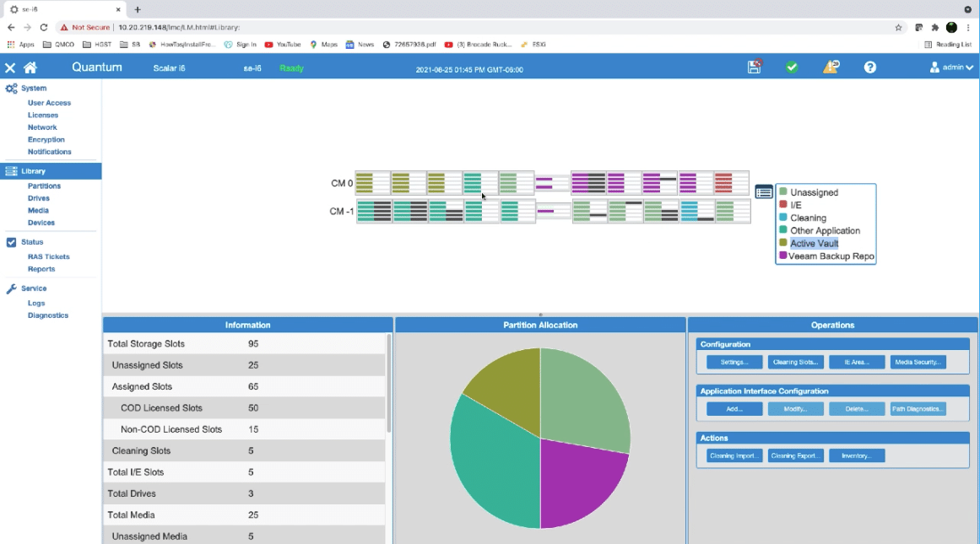Click the Cleaning Import... button
Viewport: 980px width, 544px height.
(734, 456)
